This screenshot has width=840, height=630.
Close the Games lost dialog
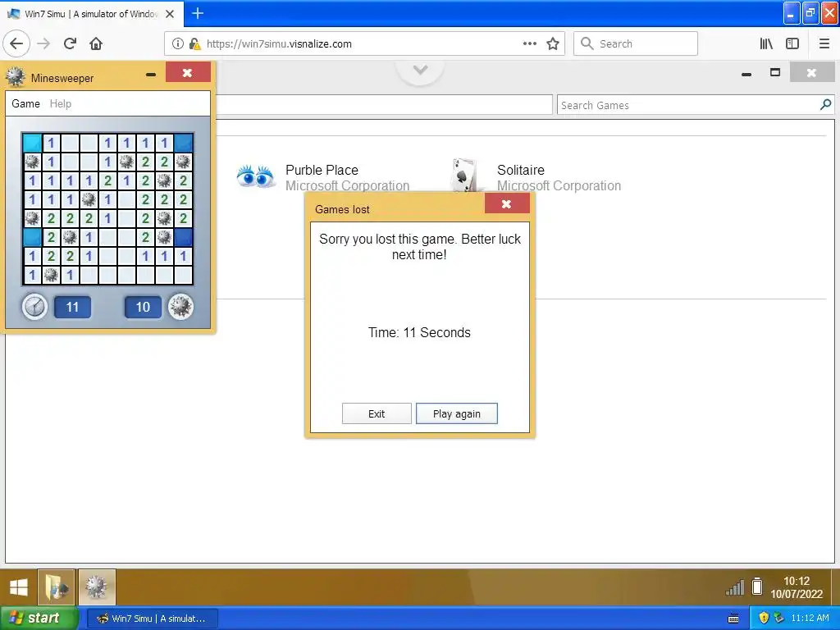pyautogui.click(x=507, y=203)
